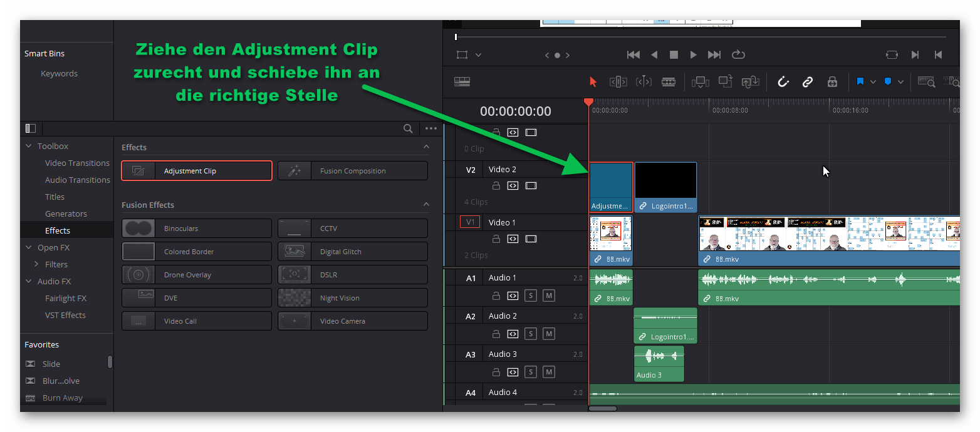Viewport: 980px width, 432px height.
Task: Toggle timeline snapping magnet icon
Action: point(783,82)
